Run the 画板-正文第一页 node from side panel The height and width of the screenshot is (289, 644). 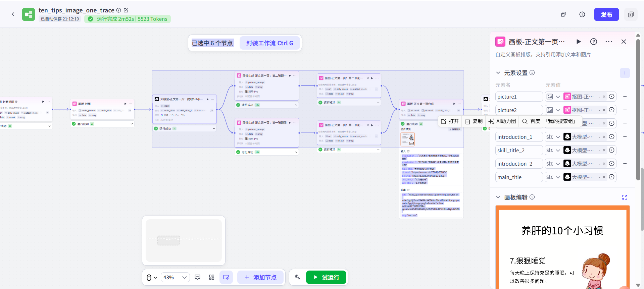point(579,42)
